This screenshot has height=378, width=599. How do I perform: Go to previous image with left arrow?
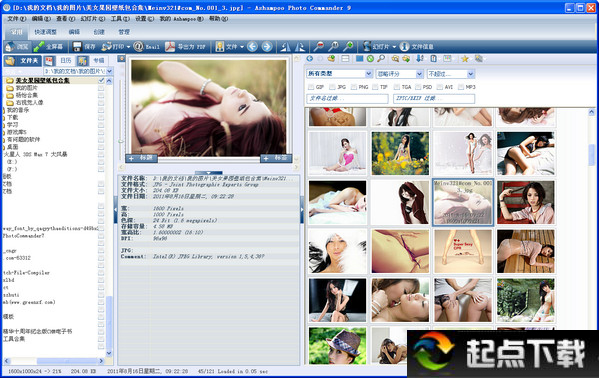(252, 47)
